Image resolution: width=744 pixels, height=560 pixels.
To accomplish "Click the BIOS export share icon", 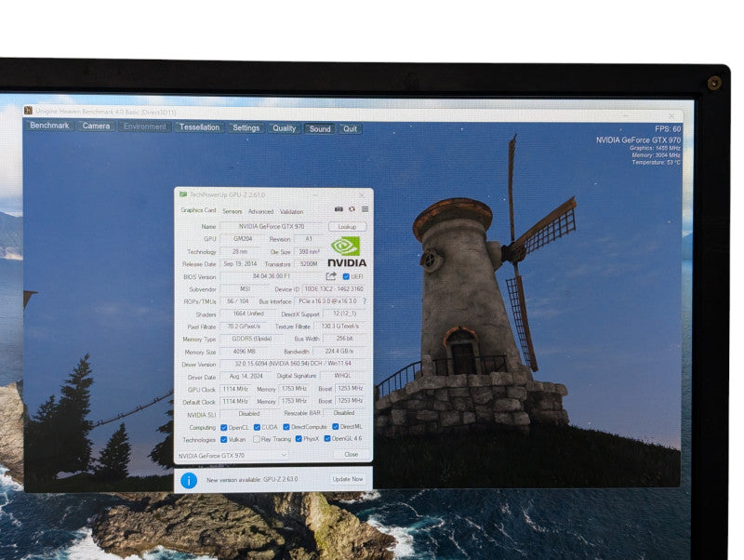I will click(331, 276).
